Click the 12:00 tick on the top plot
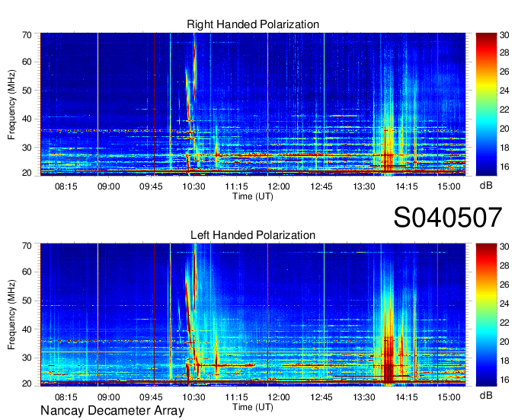The width and height of the screenshot is (518, 420). tap(279, 186)
